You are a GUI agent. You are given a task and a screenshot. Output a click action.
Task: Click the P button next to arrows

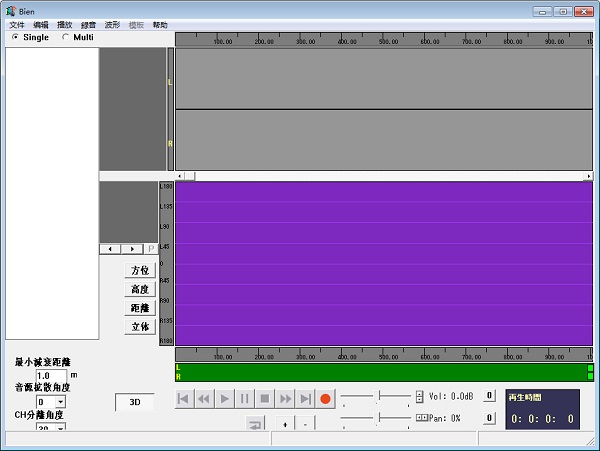[151, 249]
